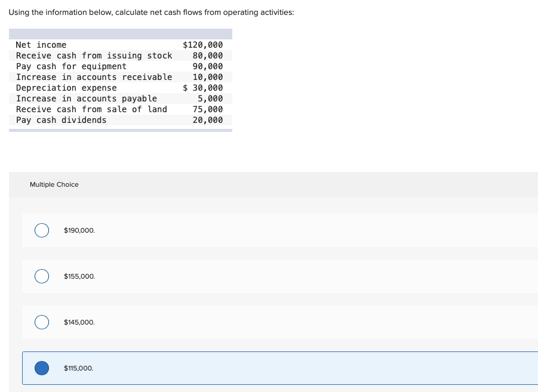
Task: Select the $145,000 radio button
Action: pos(42,322)
